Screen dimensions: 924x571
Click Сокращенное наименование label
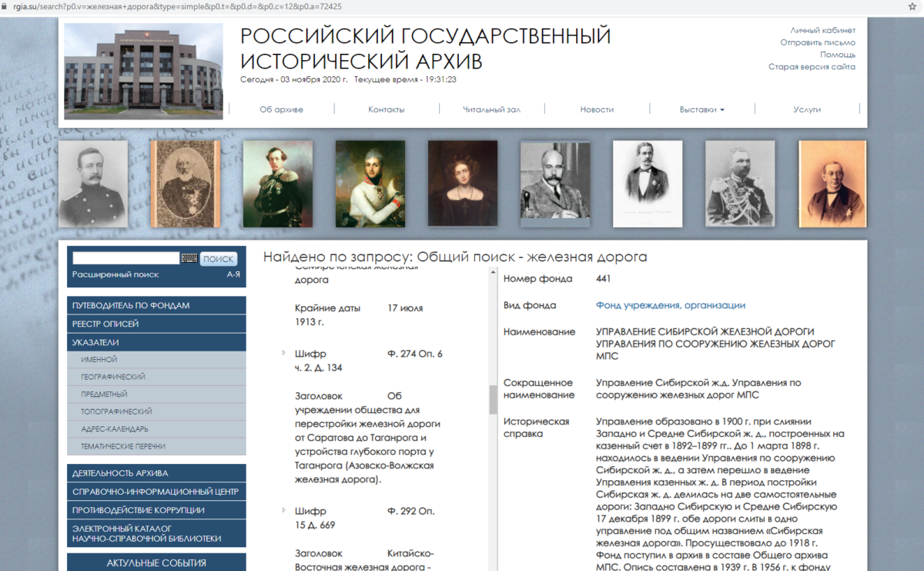click(539, 389)
